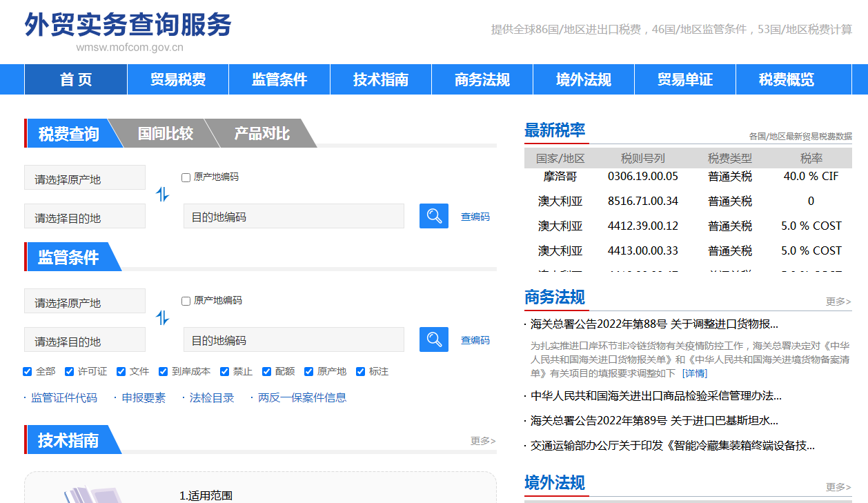
Task: Open the 监管证件代码 link
Action: tap(64, 398)
